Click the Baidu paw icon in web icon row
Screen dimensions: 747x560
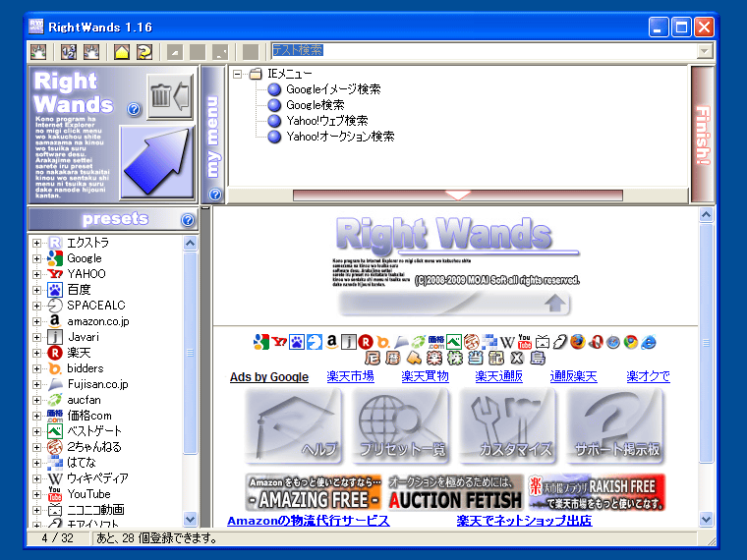296,342
